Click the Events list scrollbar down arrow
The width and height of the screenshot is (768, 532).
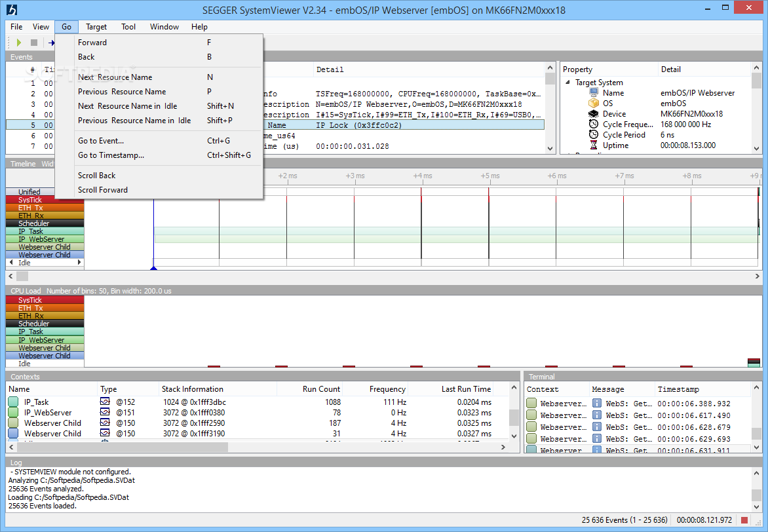point(550,149)
